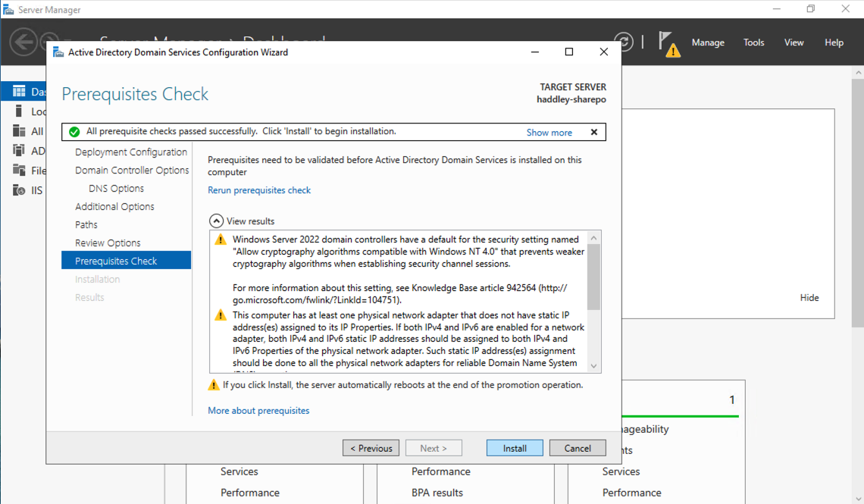The image size is (864, 504).
Task: Open the Manage menu in Server Manager
Action: click(708, 42)
